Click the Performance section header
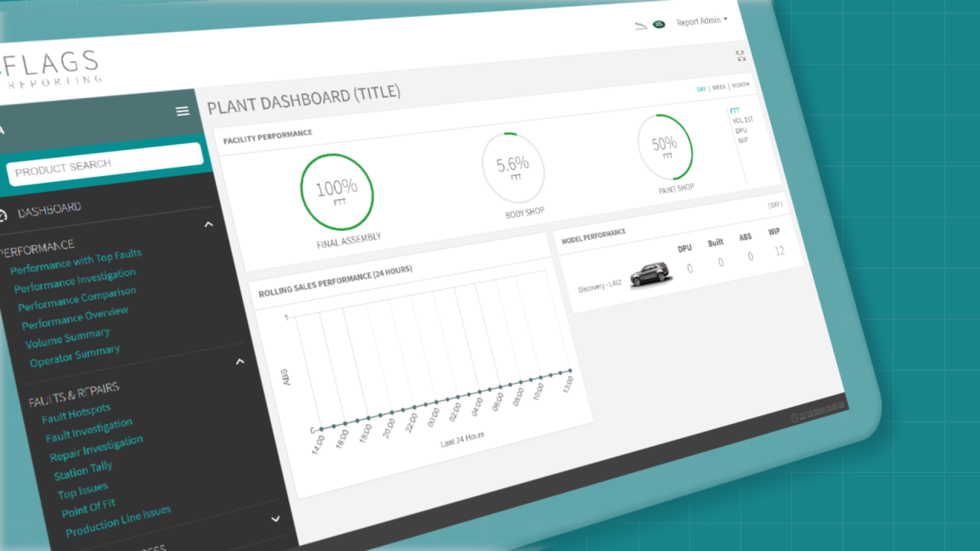 click(37, 247)
